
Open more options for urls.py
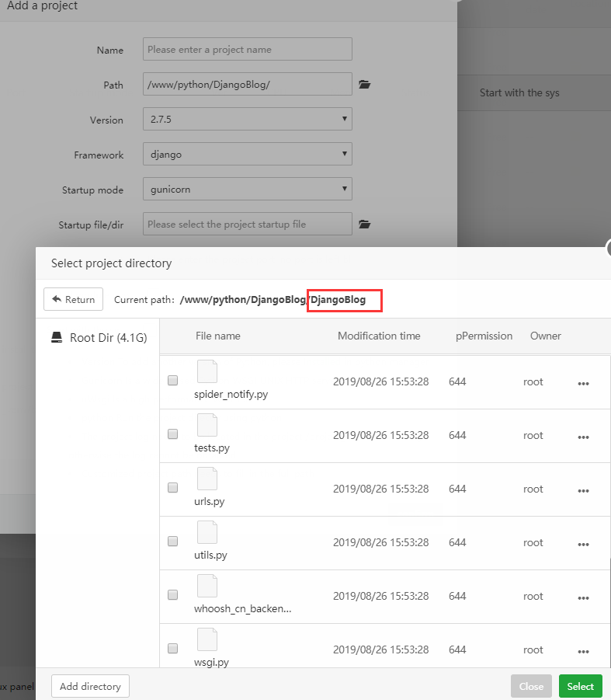(x=583, y=490)
